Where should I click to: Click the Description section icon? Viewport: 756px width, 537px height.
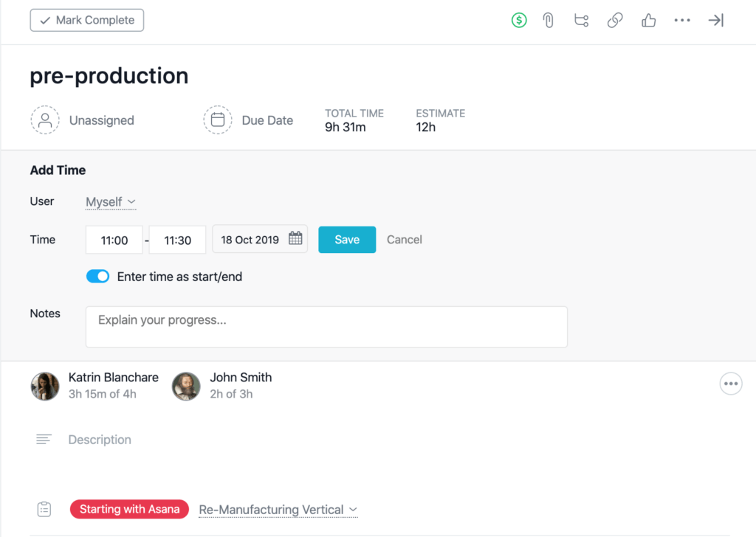44,439
